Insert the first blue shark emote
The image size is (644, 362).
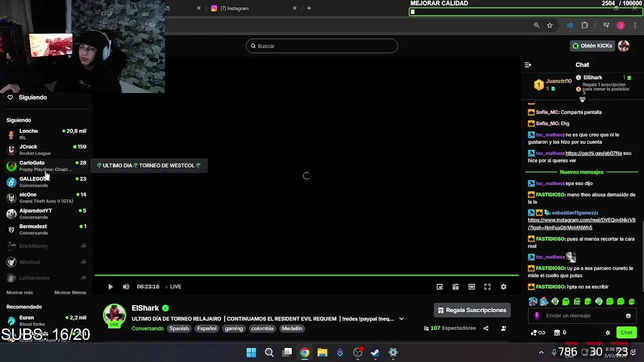(x=532, y=302)
